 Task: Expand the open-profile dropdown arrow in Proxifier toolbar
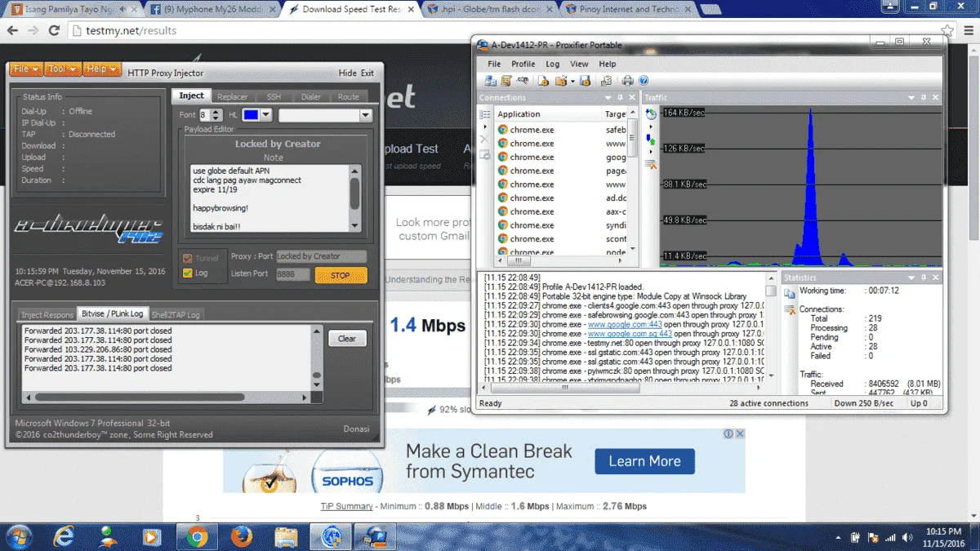(x=572, y=82)
